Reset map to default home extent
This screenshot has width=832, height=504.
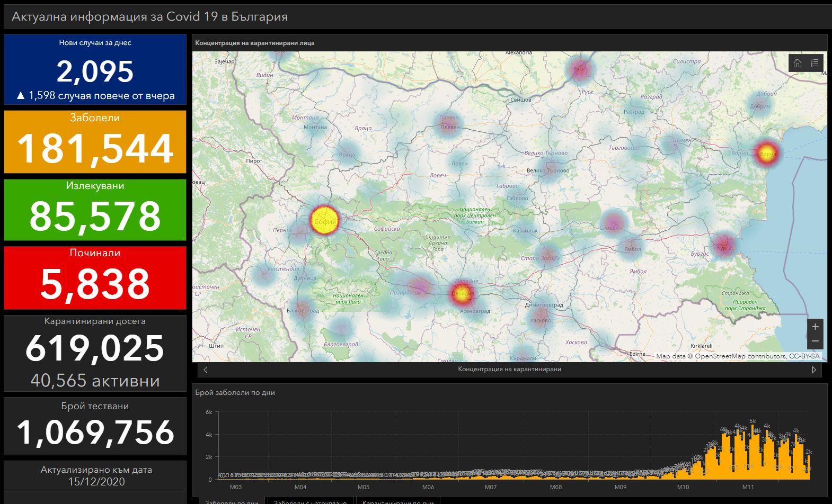tap(797, 64)
